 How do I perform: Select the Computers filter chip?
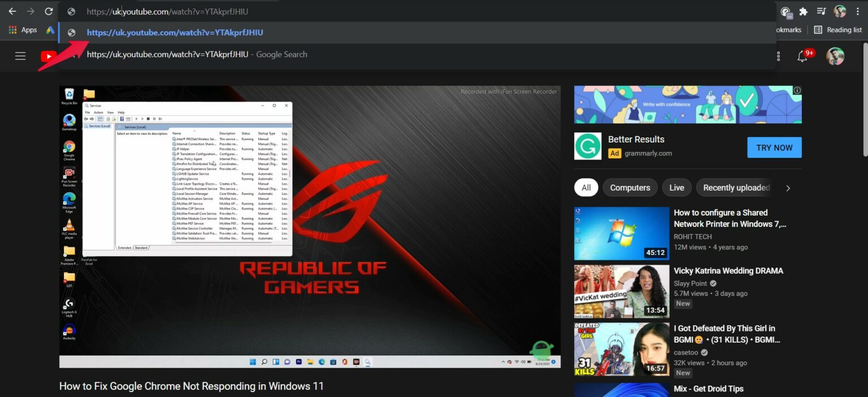(x=630, y=187)
